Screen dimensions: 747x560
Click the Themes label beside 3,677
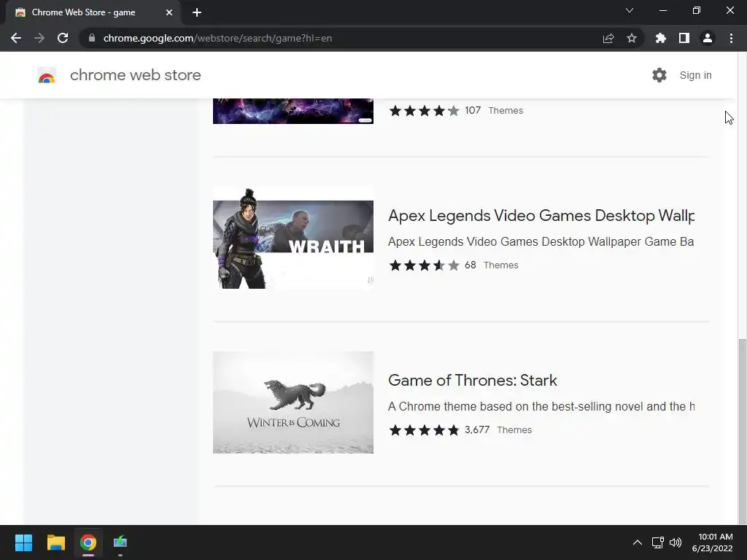coord(514,430)
